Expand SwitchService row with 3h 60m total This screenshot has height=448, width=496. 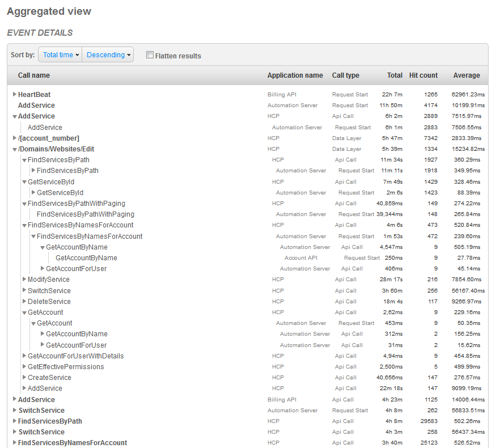[24, 290]
